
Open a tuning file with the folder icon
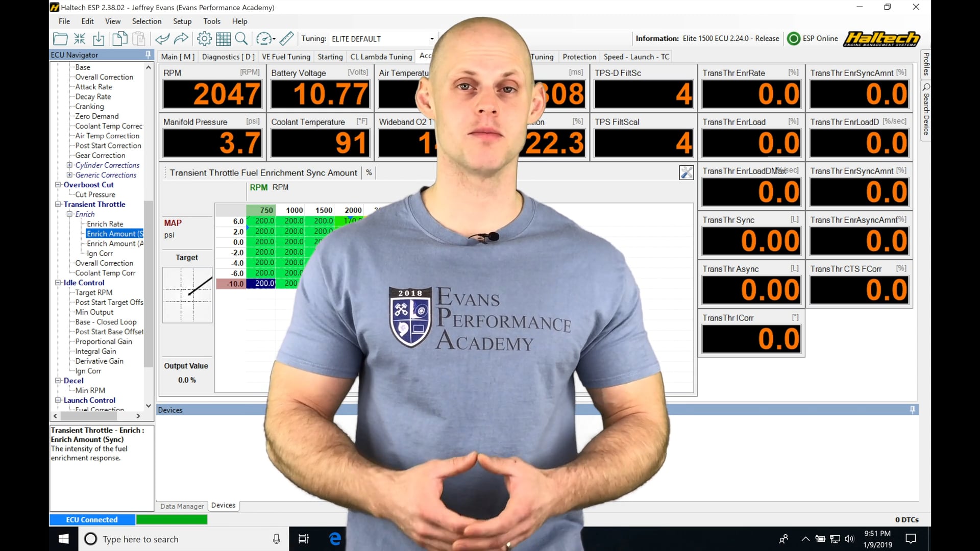click(60, 39)
